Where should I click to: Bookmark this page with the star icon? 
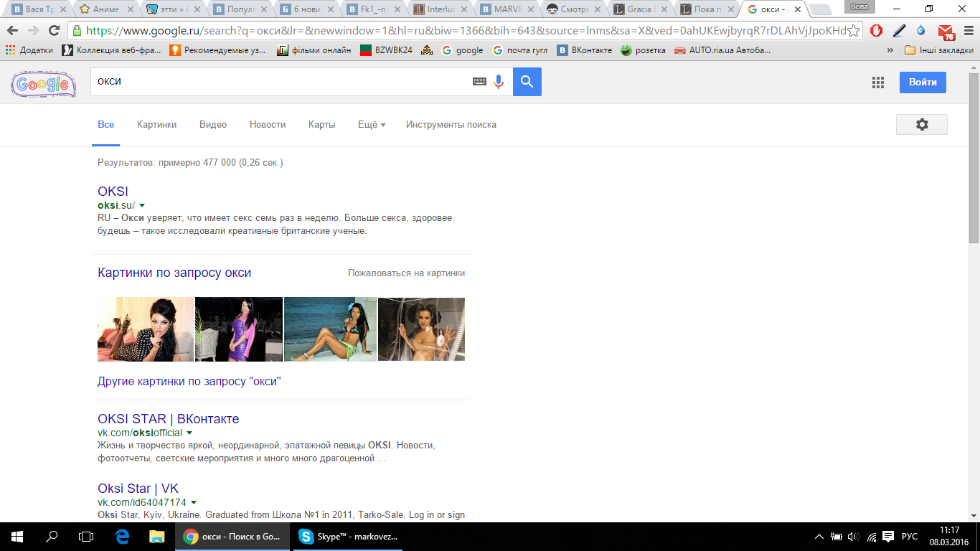tap(854, 31)
